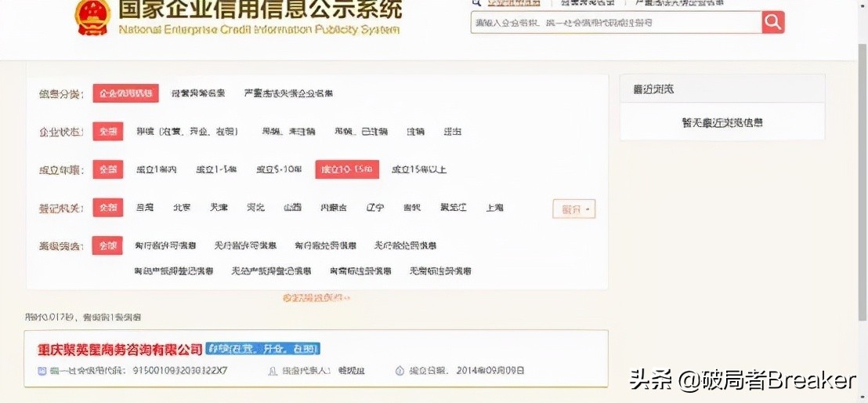Filter by 无行政许可信息
868x403 pixels.
click(x=245, y=245)
